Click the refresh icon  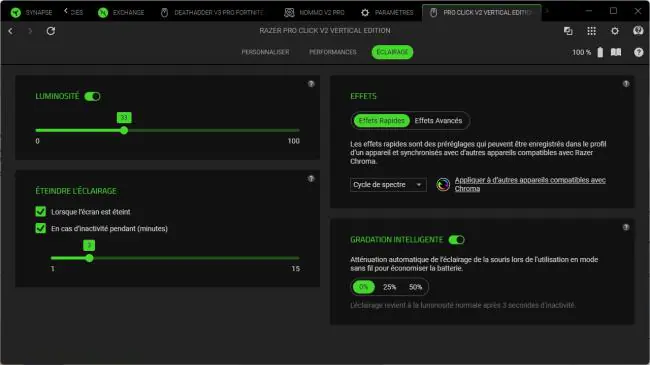[x=51, y=31]
